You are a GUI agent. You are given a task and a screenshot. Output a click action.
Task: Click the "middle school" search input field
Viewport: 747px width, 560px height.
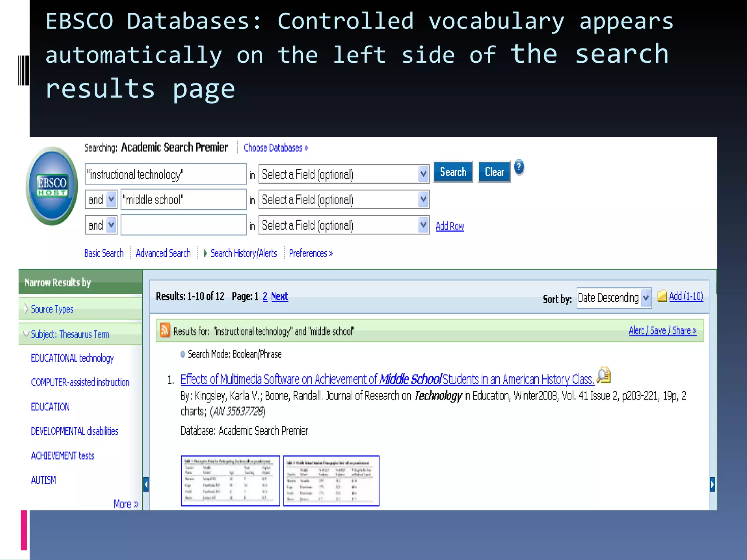click(183, 200)
